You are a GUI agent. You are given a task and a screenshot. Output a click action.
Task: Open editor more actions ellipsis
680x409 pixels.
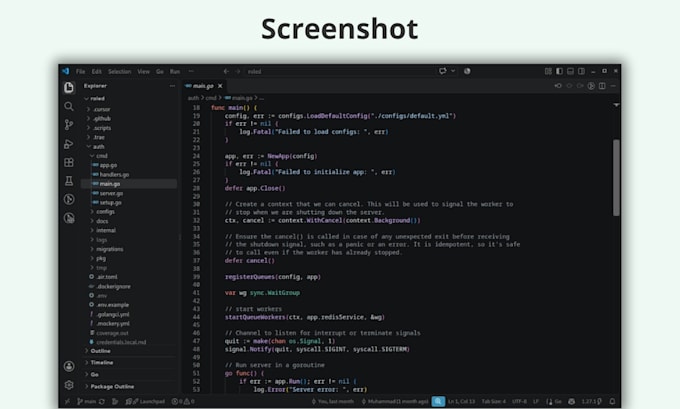(x=613, y=86)
